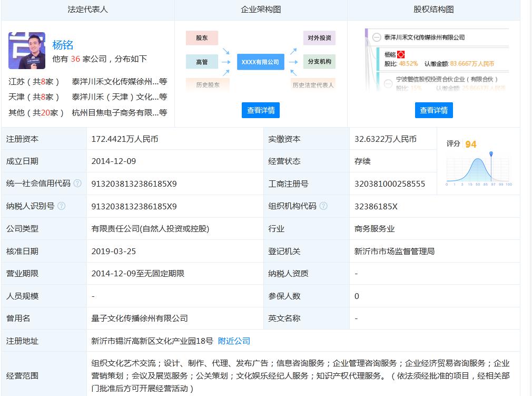Screen dimensions: 532x396
Task: Click 查看详情 under 企业架构图
Action: coord(261,110)
